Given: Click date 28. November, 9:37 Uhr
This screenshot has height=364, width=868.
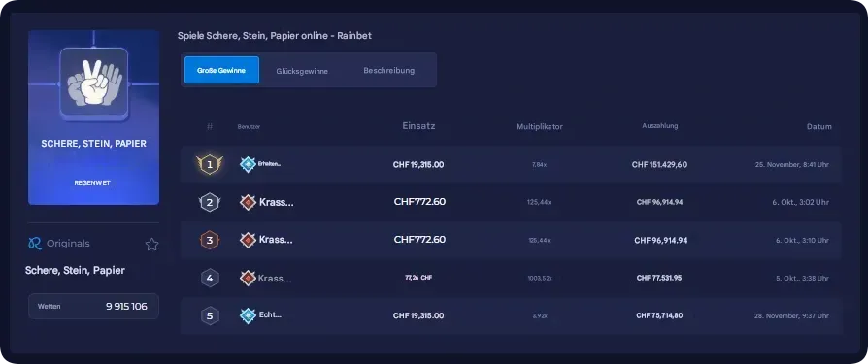Looking at the screenshot, I should pos(791,315).
